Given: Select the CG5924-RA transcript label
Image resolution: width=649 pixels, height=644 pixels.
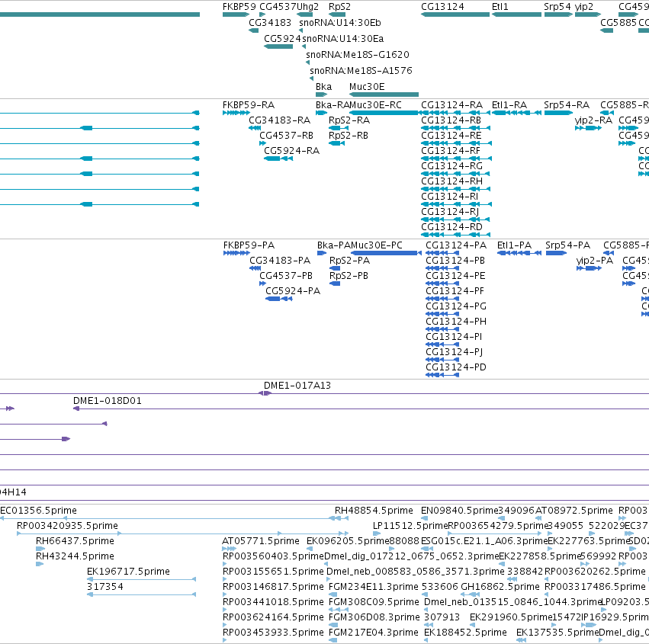Looking at the screenshot, I should pyautogui.click(x=292, y=151).
